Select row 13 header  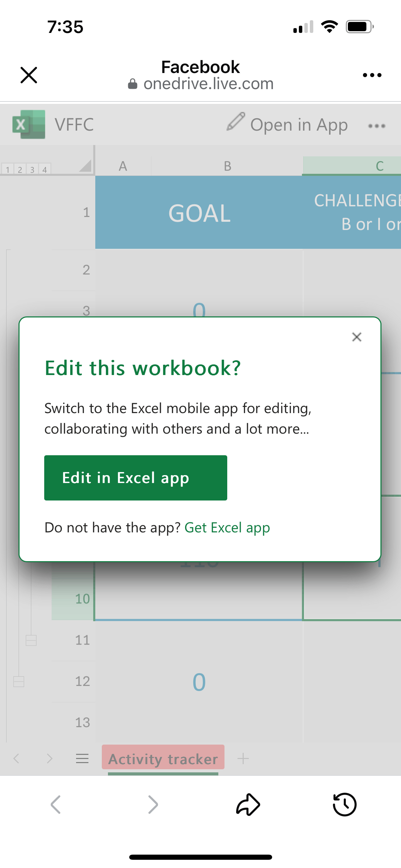pos(73,723)
